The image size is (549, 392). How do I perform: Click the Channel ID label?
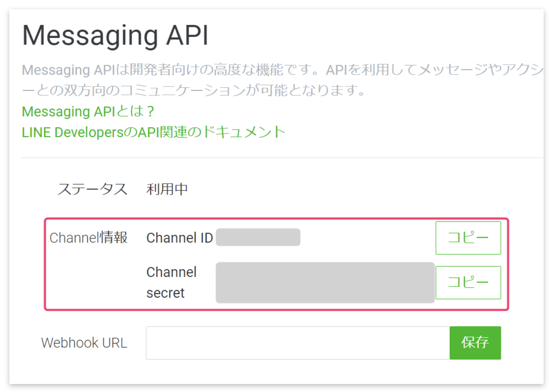(x=179, y=238)
